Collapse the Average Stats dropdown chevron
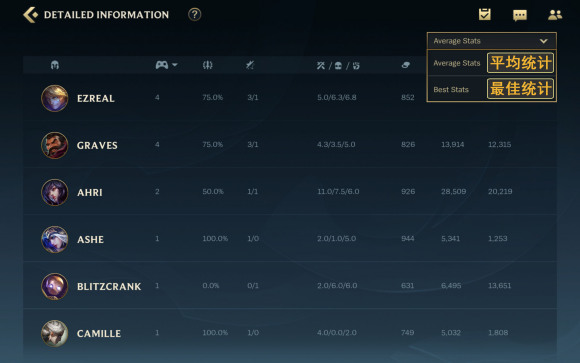 pyautogui.click(x=543, y=41)
